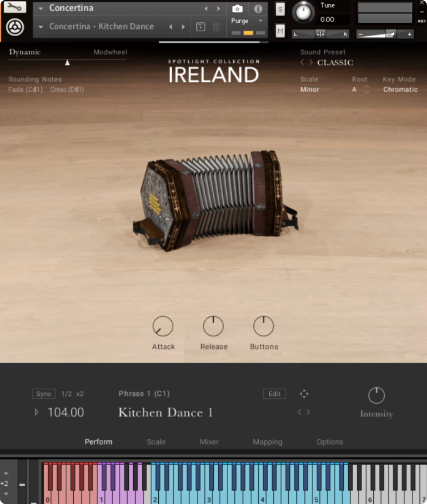The width and height of the screenshot is (427, 504).
Task: Switch to the Options tab
Action: 330,441
